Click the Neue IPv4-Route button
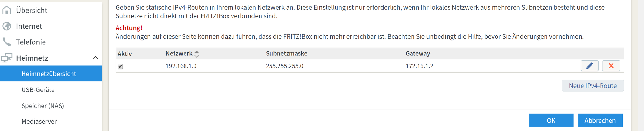Screen dimensions: 644x131 (592, 86)
